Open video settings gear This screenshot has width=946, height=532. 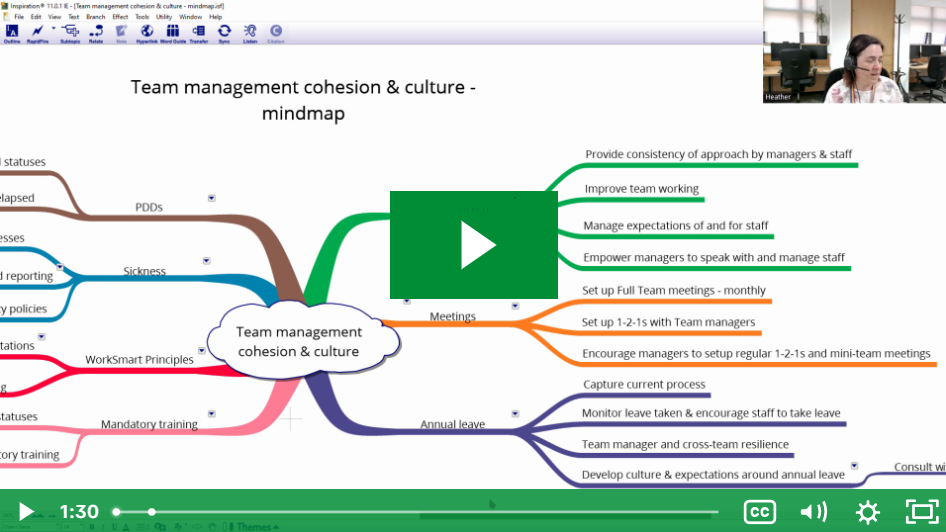pyautogui.click(x=868, y=511)
